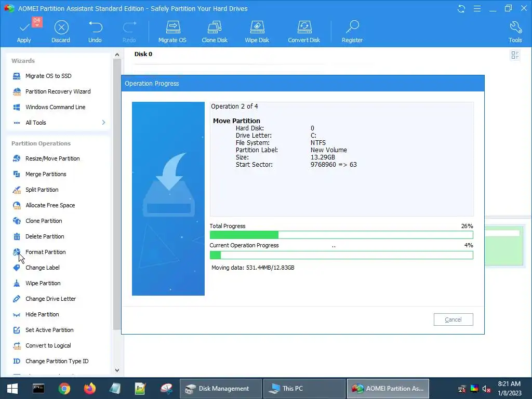The image size is (532, 399).
Task: Switch to Disk Management window
Action: (221, 389)
